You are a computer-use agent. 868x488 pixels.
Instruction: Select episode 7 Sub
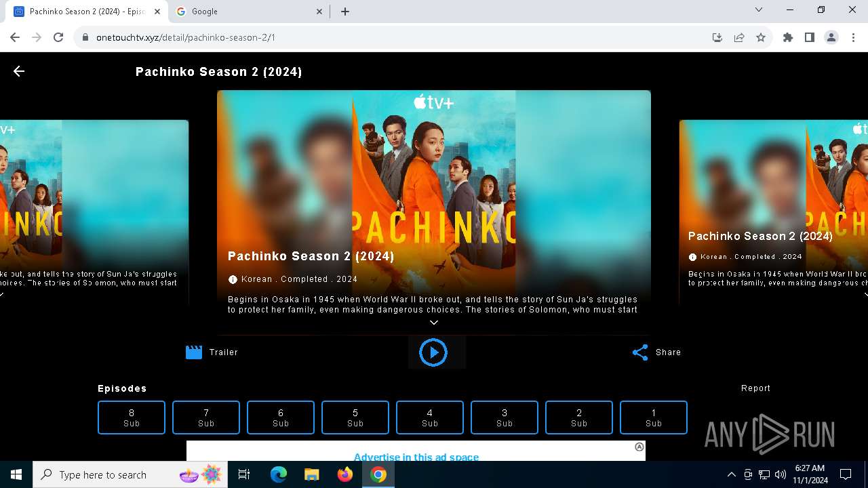[206, 418]
